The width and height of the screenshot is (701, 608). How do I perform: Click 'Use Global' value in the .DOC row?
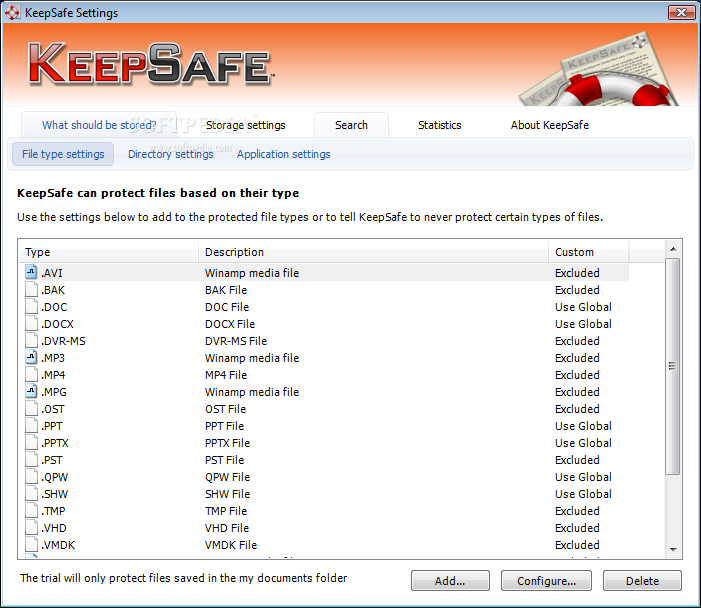[x=583, y=307]
